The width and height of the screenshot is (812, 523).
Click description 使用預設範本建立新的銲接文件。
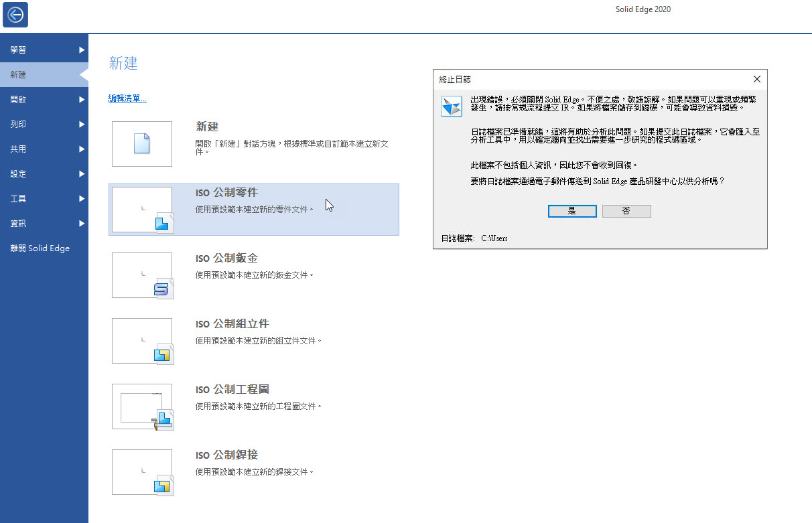click(255, 472)
